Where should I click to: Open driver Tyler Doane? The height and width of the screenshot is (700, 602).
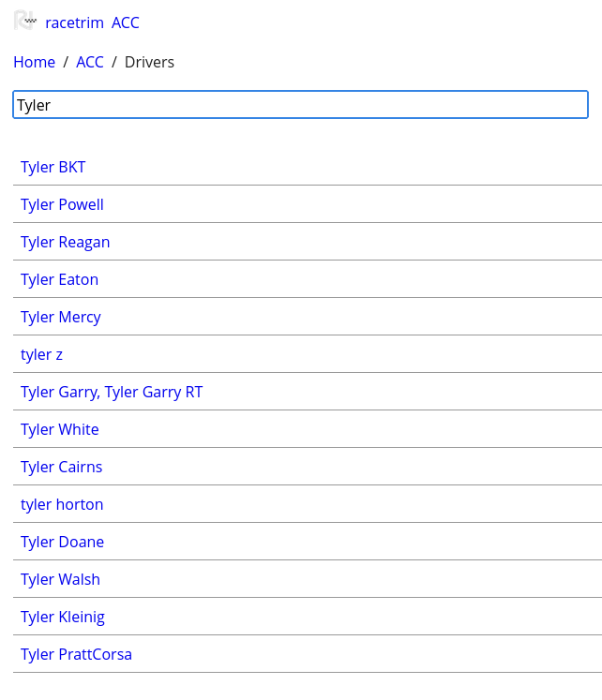pos(62,542)
